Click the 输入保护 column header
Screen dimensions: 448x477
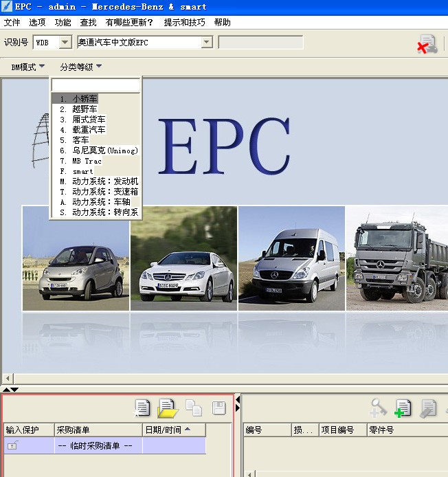pos(29,430)
